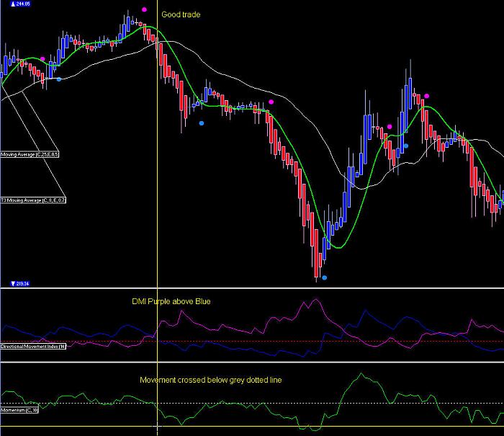Click the 219.34 low price marker

[x=20, y=283]
